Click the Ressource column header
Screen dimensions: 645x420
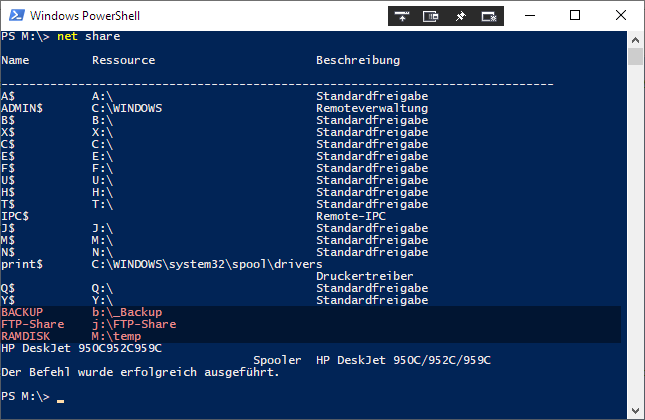point(123,61)
